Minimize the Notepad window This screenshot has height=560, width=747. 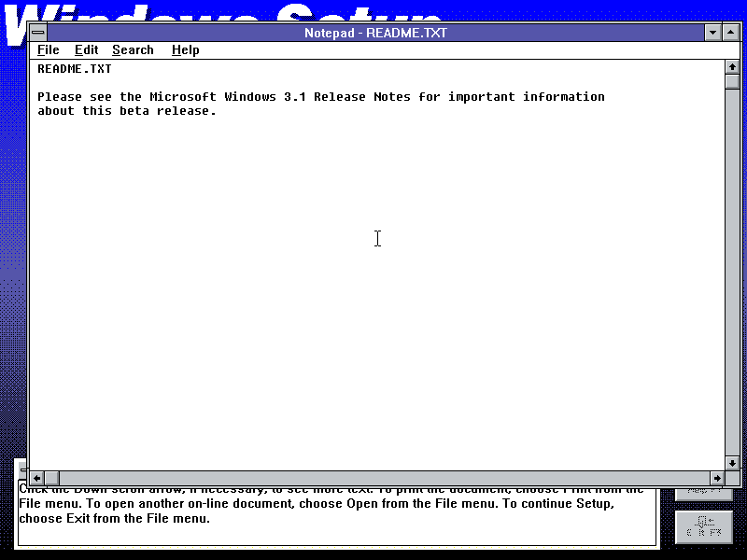[712, 33]
